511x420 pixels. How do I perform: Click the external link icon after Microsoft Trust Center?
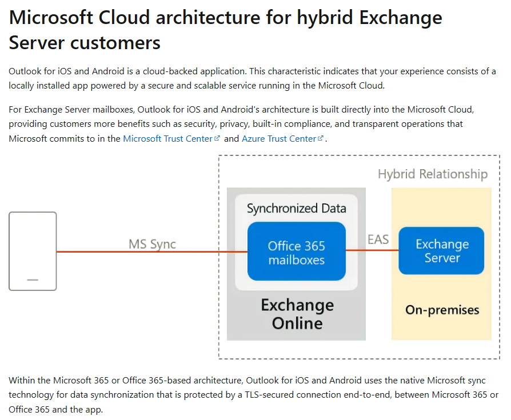coord(217,137)
